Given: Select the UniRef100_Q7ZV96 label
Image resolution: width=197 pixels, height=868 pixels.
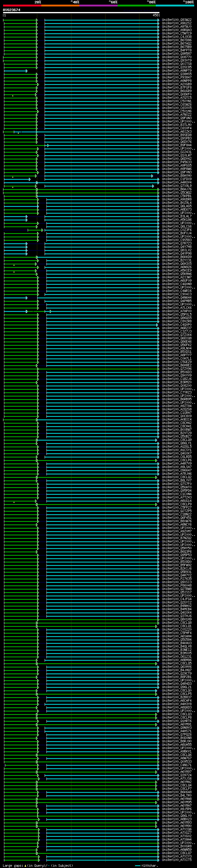Looking at the screenshot, I should [x=177, y=369].
